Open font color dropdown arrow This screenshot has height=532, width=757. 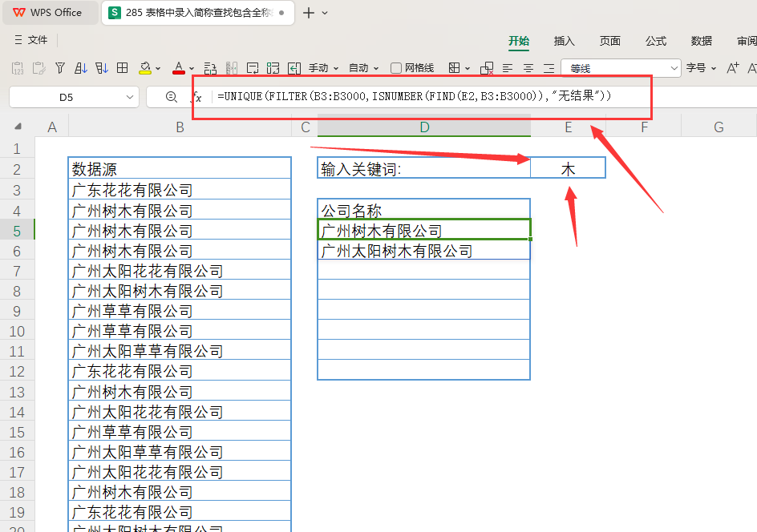click(192, 68)
